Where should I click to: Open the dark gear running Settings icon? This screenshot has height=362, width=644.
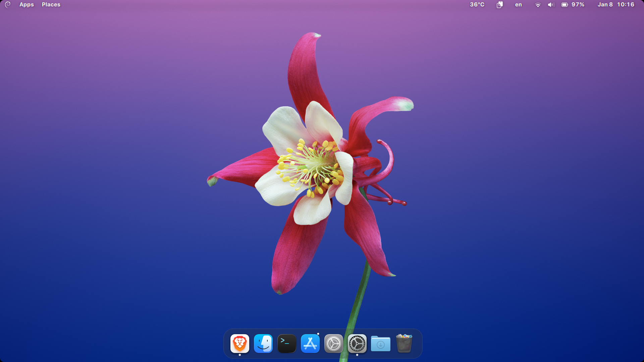pyautogui.click(x=357, y=344)
